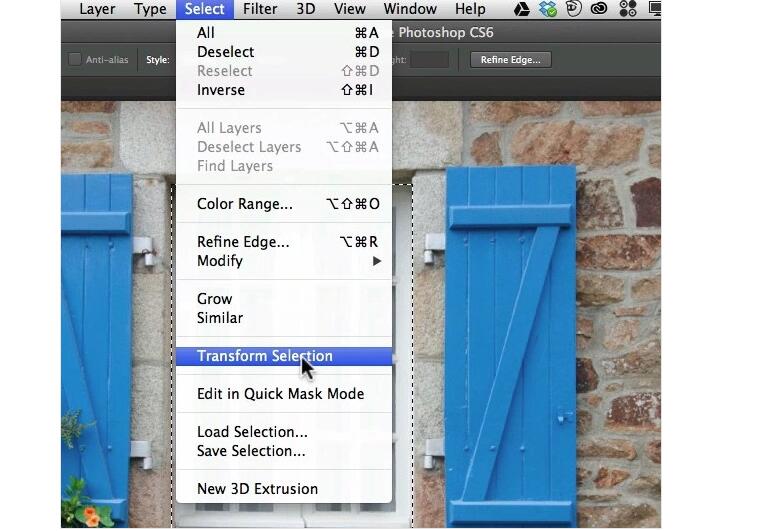Choose Transform Selection
764x531 pixels.
click(284, 356)
